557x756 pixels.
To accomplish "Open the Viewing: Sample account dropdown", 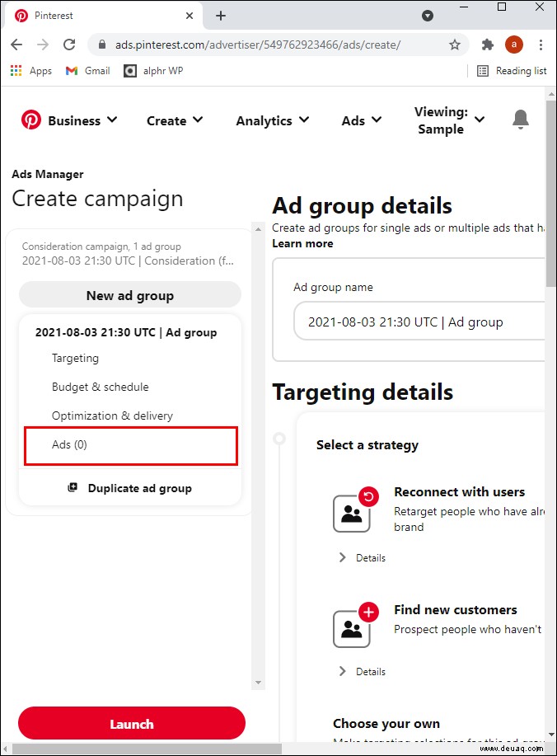I will 449,120.
